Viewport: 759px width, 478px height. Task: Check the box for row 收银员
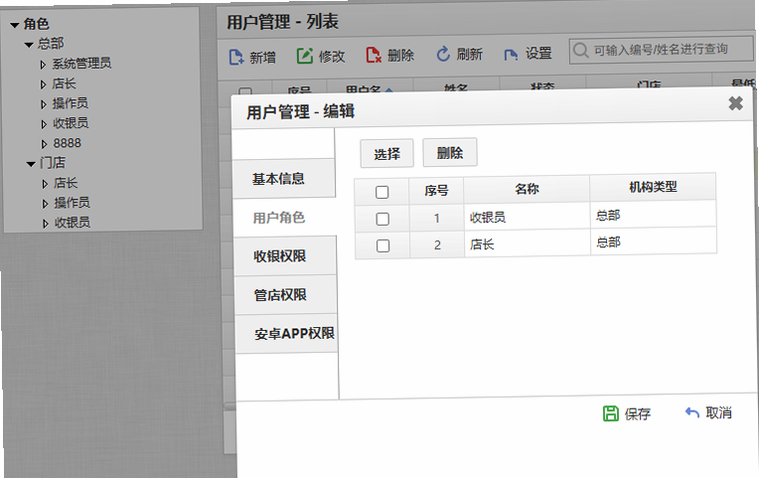[x=382, y=219]
